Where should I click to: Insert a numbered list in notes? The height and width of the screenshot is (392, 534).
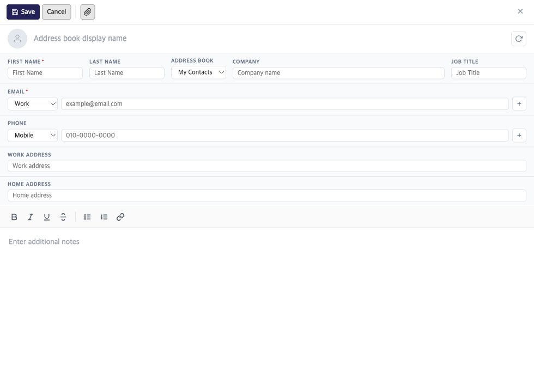(104, 217)
